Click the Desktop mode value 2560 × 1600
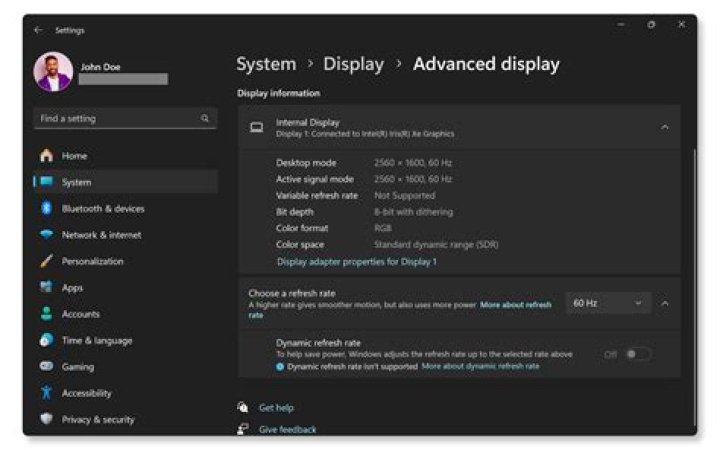The width and height of the screenshot is (720, 450). tap(413, 163)
